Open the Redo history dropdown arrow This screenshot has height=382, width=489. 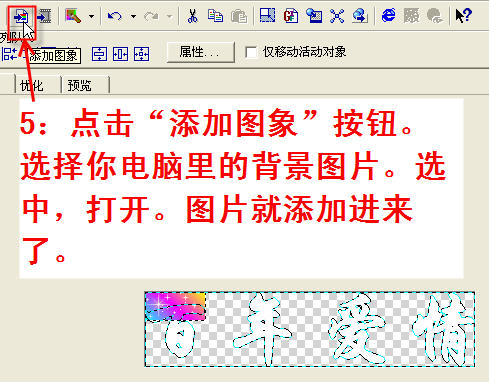point(170,16)
